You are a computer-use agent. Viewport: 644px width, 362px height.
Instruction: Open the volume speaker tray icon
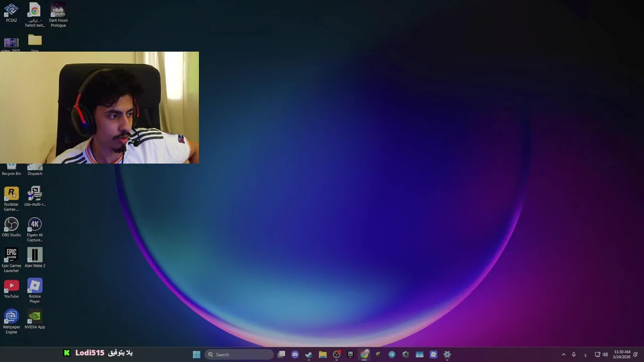tap(605, 354)
